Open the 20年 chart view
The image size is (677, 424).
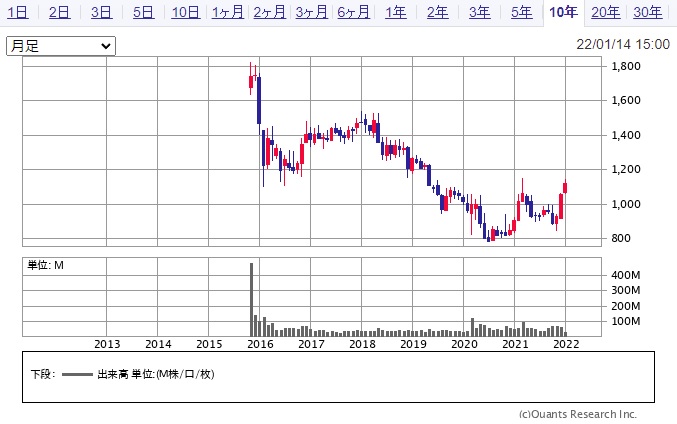pos(606,12)
